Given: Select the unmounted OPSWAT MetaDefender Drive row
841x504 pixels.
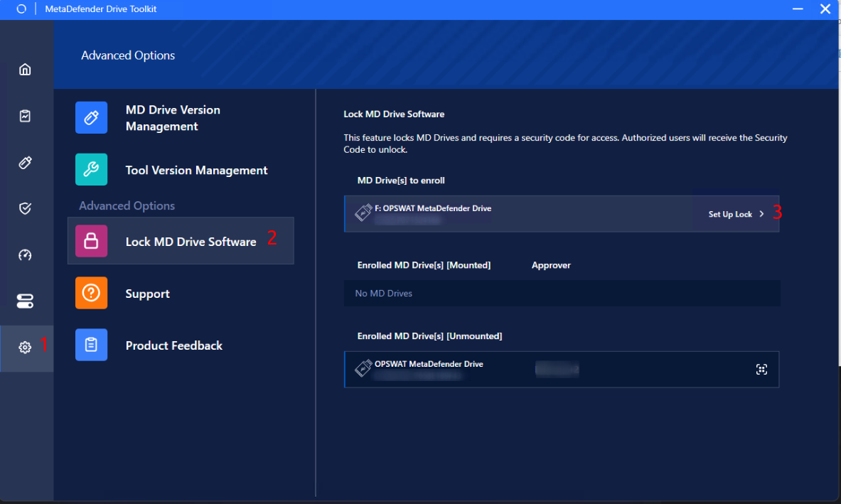Looking at the screenshot, I should [562, 370].
